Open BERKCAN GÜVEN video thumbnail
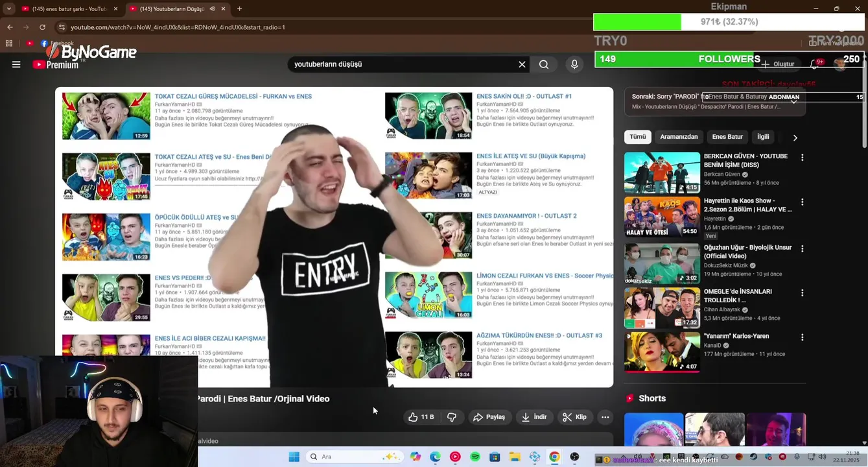 tap(662, 173)
